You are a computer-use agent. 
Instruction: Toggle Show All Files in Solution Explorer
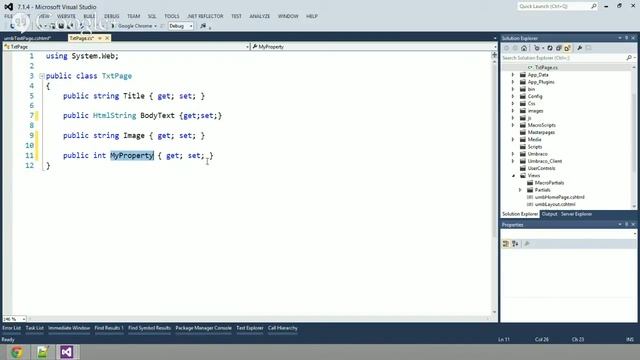(x=567, y=48)
